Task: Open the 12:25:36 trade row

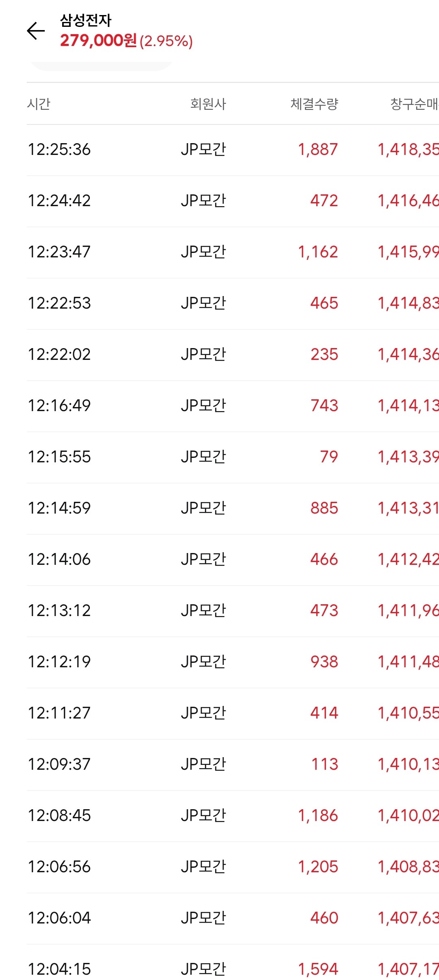Action: (233, 150)
